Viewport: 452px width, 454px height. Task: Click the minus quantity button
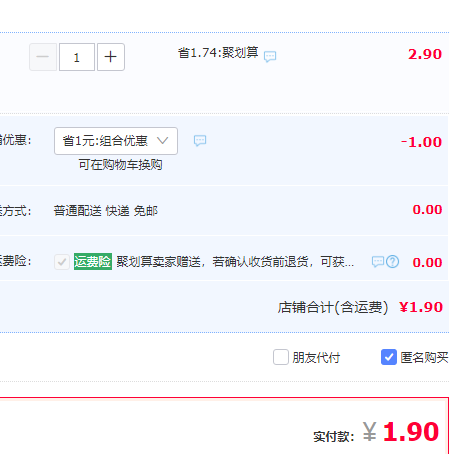(x=43, y=57)
